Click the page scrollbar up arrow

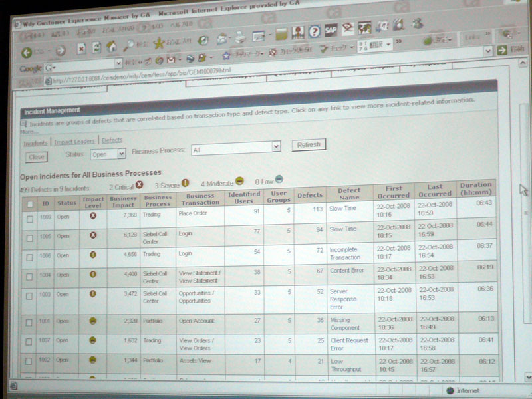pyautogui.click(x=523, y=63)
